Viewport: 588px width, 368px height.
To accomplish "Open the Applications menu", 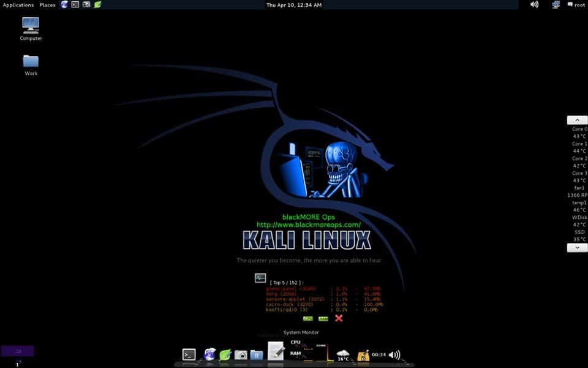I will 18,5.
